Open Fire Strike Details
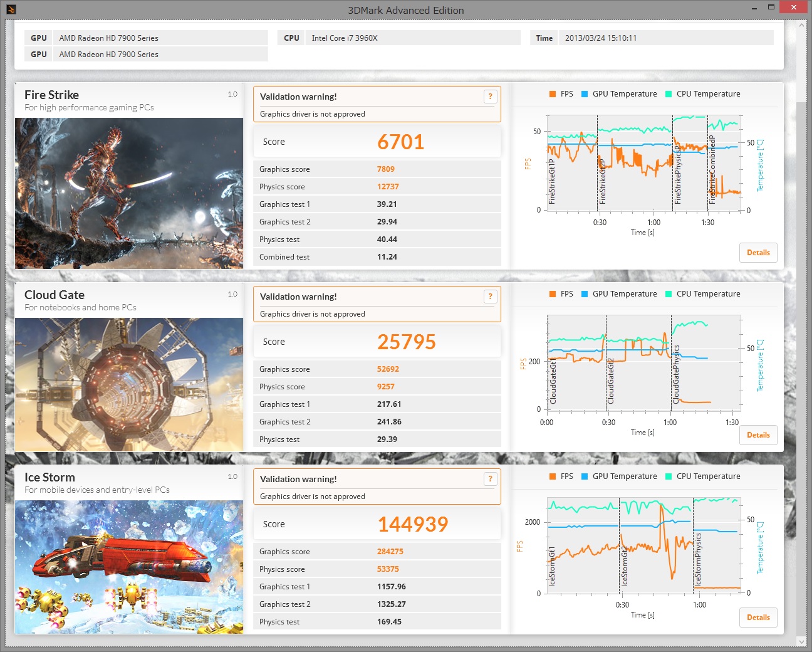Screen dimensions: 812x652 click(x=758, y=253)
